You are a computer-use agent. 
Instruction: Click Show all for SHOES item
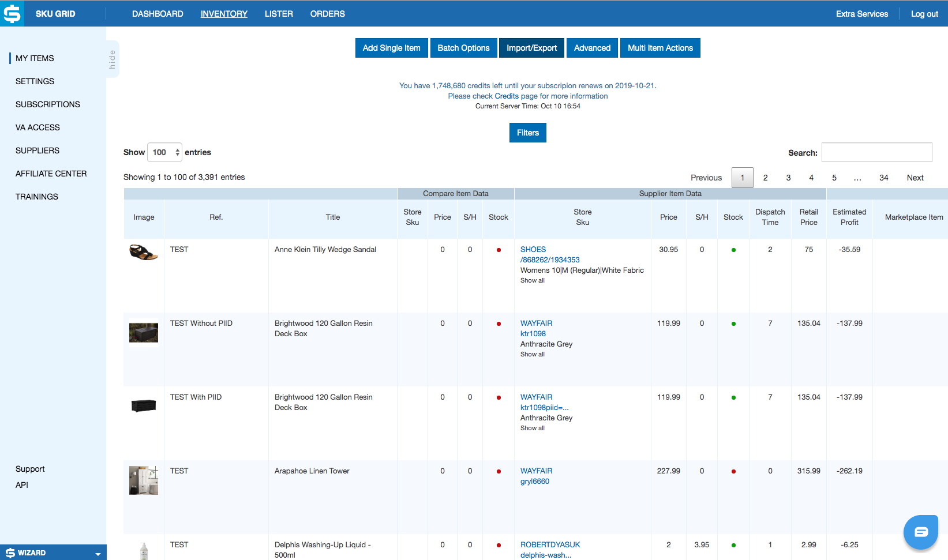pyautogui.click(x=532, y=280)
